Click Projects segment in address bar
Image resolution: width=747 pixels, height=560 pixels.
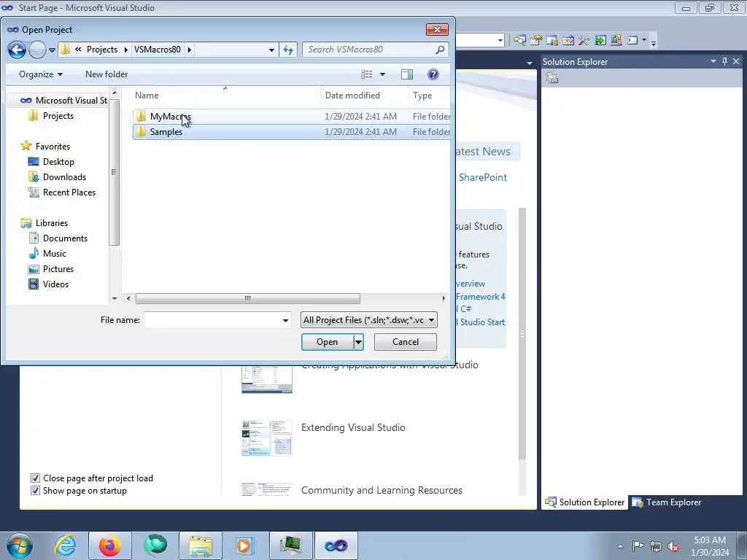[102, 50]
